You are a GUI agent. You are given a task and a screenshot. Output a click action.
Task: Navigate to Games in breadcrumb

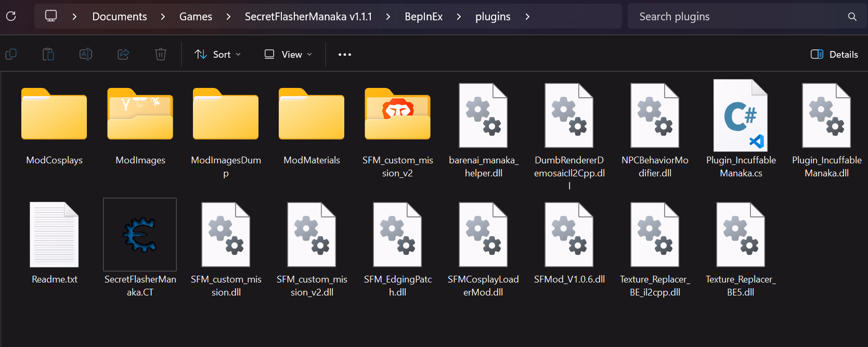[x=196, y=17]
